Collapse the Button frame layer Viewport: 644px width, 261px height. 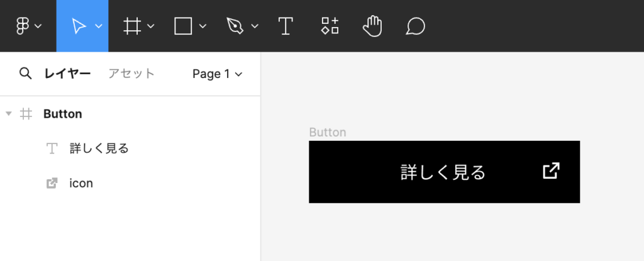coord(8,114)
